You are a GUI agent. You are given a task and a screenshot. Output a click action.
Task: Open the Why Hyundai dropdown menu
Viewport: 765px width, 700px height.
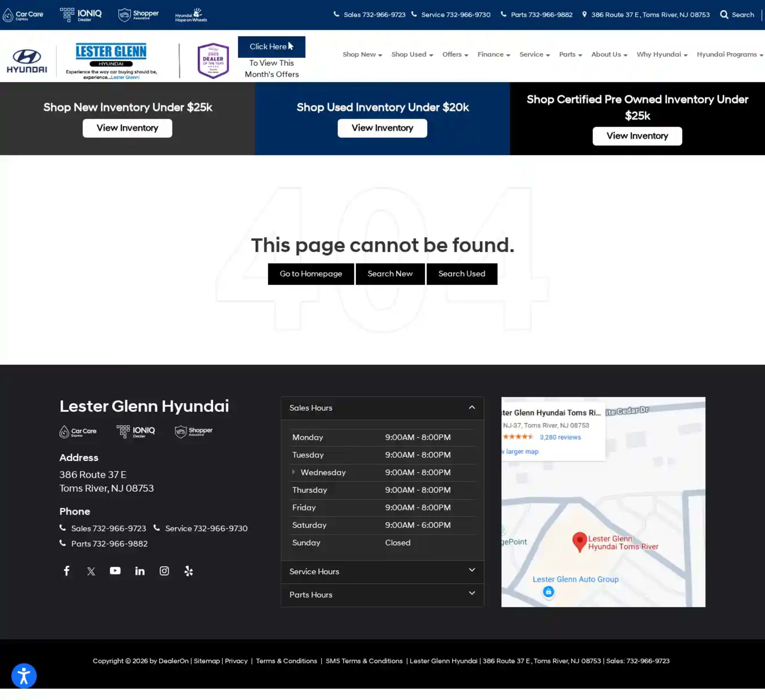662,54
